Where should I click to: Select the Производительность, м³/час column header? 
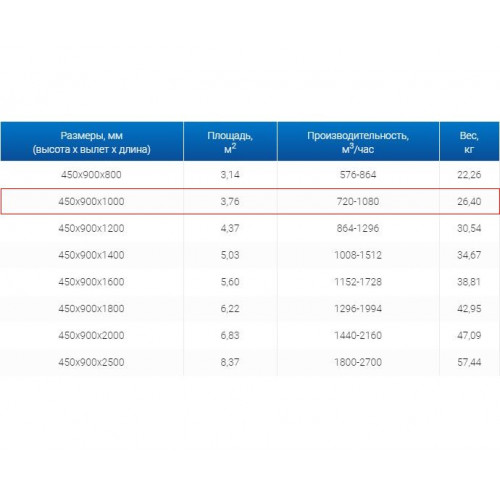coord(358,142)
